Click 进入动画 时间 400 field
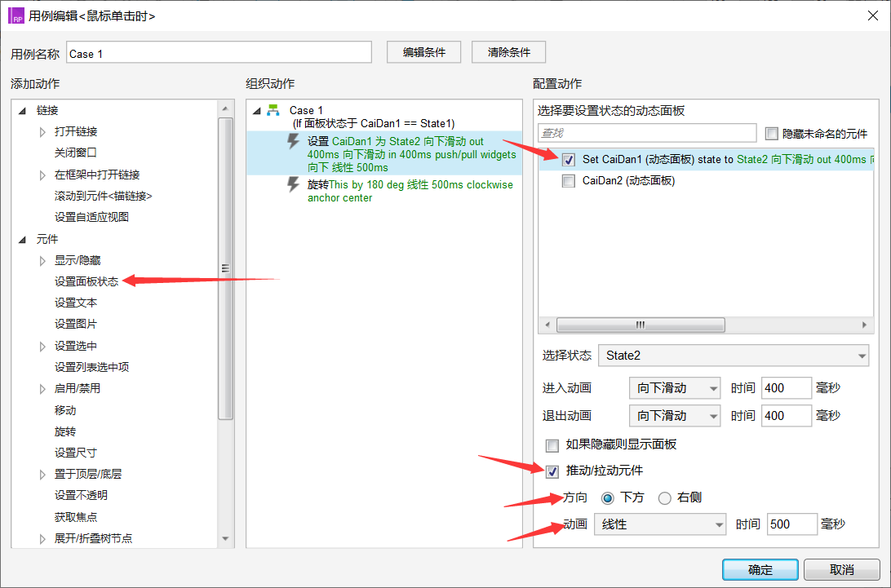This screenshot has height=588, width=891. 787,388
